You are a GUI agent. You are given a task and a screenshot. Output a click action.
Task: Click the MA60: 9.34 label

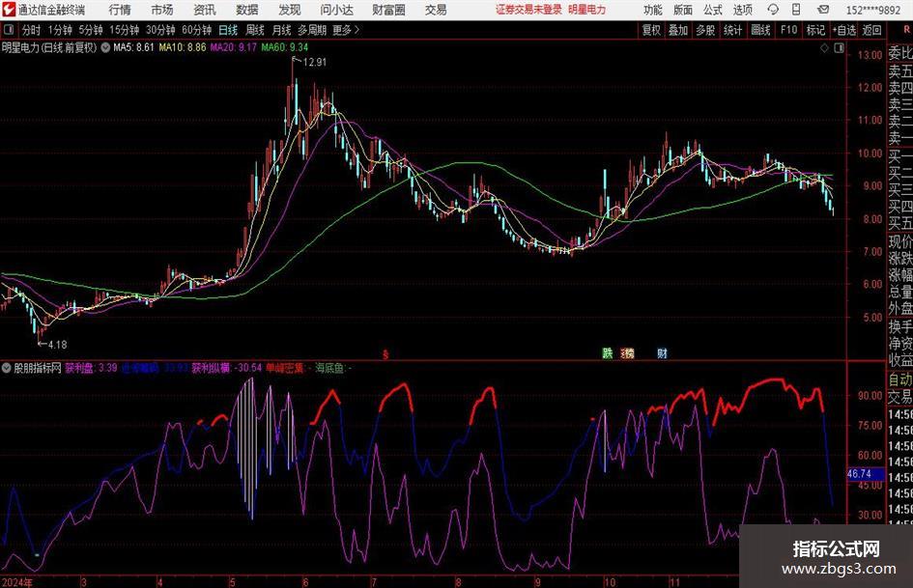click(x=285, y=47)
